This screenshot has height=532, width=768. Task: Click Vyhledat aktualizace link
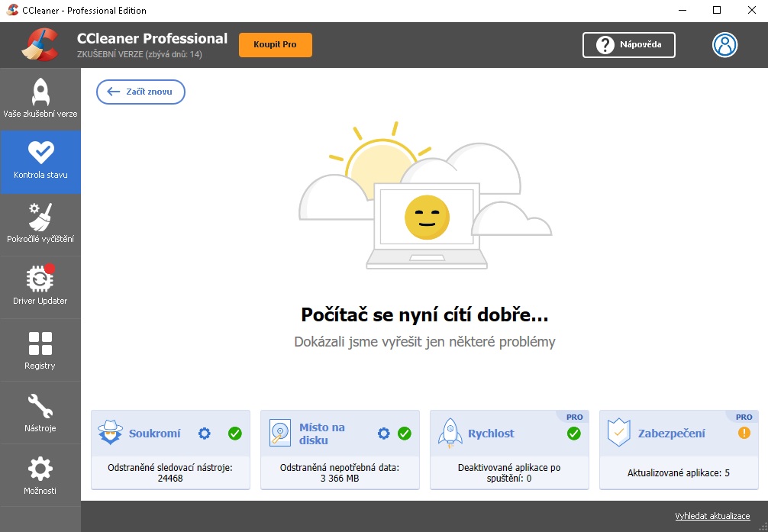[x=712, y=516]
